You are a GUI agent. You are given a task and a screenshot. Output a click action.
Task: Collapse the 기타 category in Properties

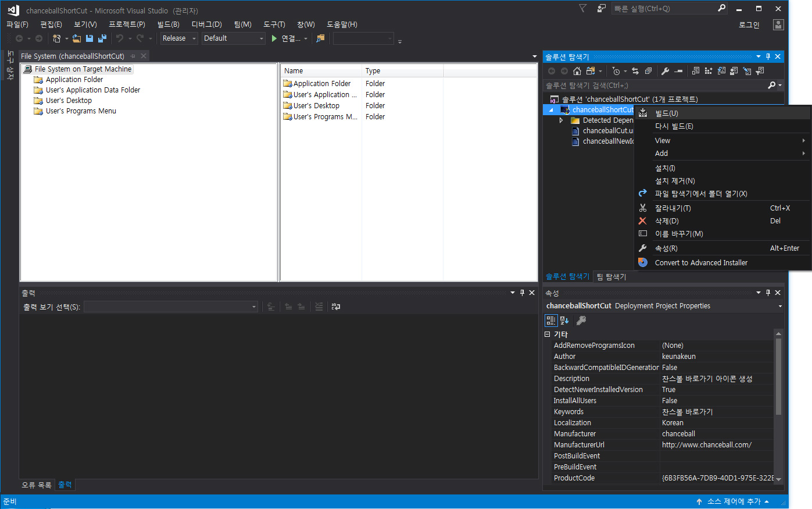(x=548, y=334)
